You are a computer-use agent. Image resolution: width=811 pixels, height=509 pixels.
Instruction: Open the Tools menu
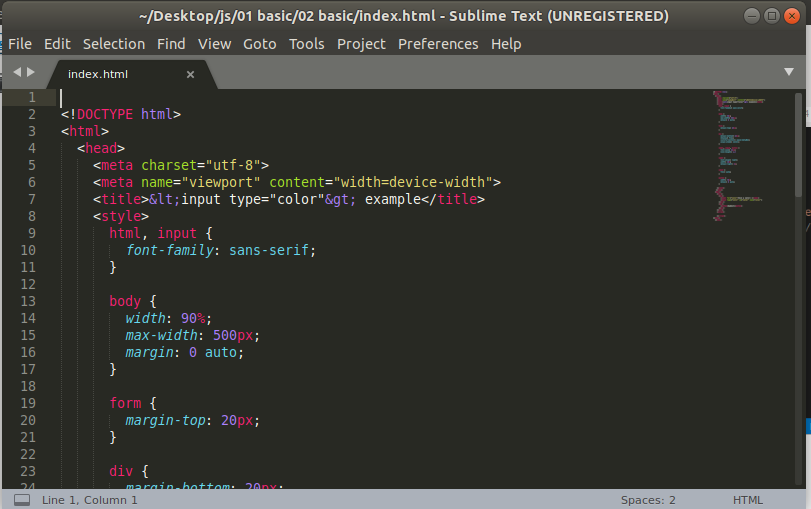(x=306, y=44)
